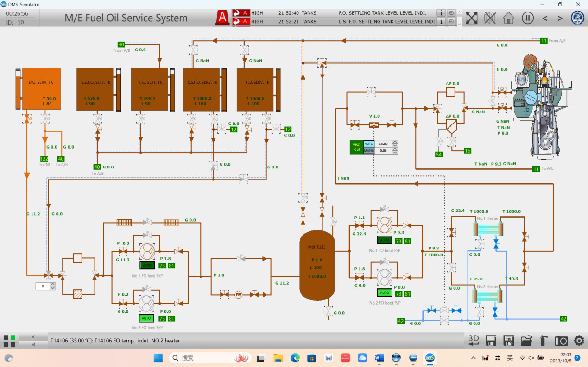Select the No.1 FO feed pump

point(147,251)
